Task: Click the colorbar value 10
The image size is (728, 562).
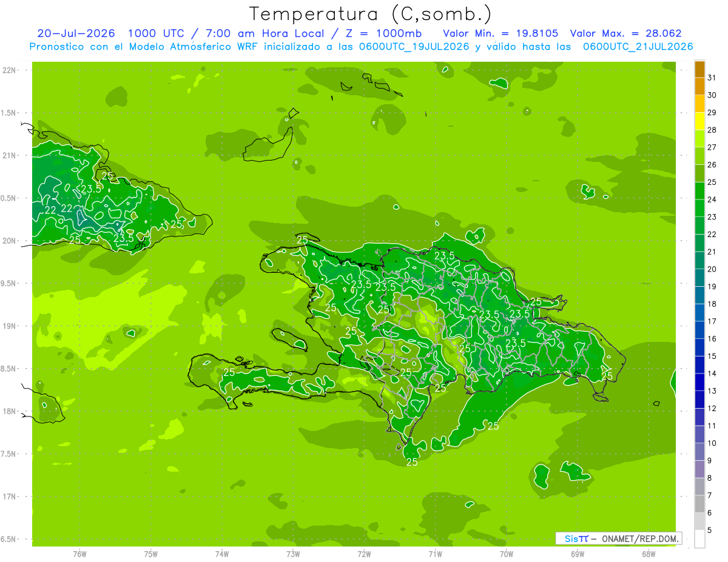Action: 712,443
